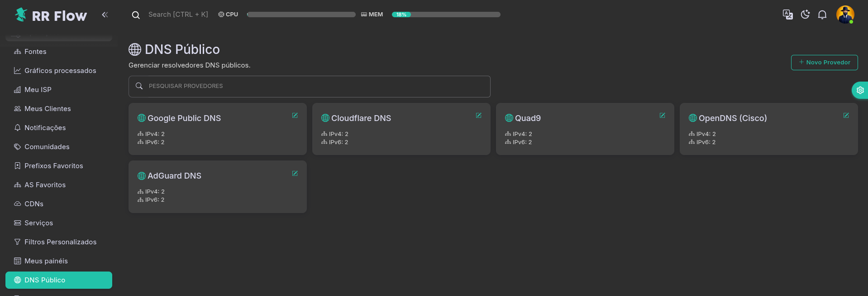Image resolution: width=868 pixels, height=296 pixels.
Task: Focus the Pesquisar Provedores search field
Action: point(310,86)
